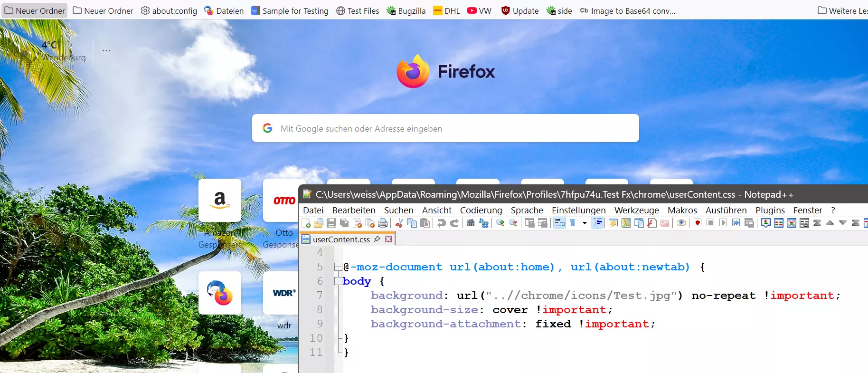The width and height of the screenshot is (868, 373).
Task: Open the Function List panel icon
Action: tap(652, 223)
